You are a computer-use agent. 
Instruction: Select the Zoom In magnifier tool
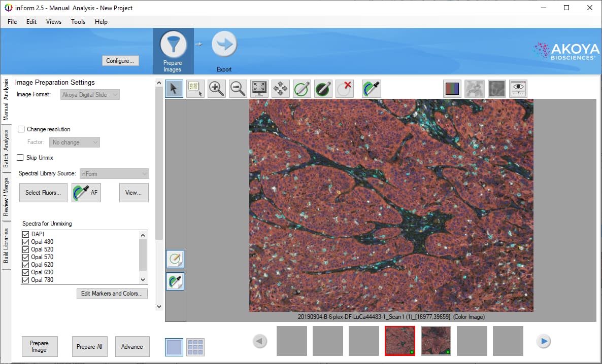point(216,89)
